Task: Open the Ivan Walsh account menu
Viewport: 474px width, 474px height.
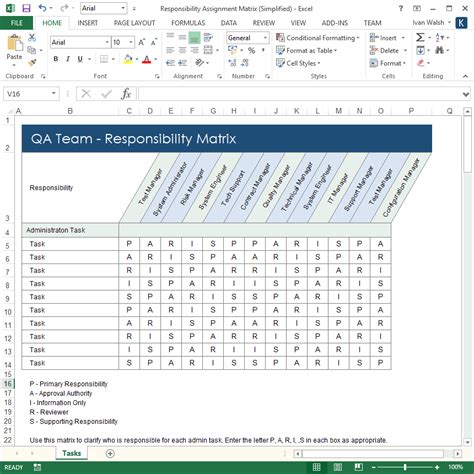Action: tap(431, 23)
